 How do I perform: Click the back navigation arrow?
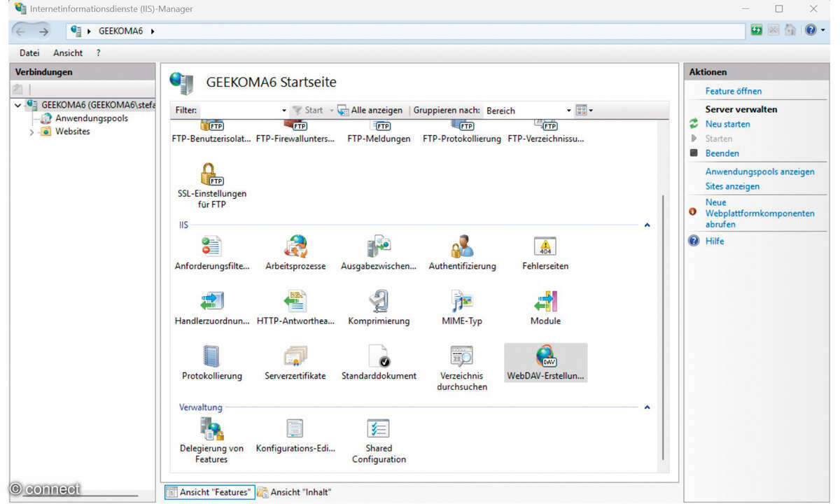(x=20, y=31)
